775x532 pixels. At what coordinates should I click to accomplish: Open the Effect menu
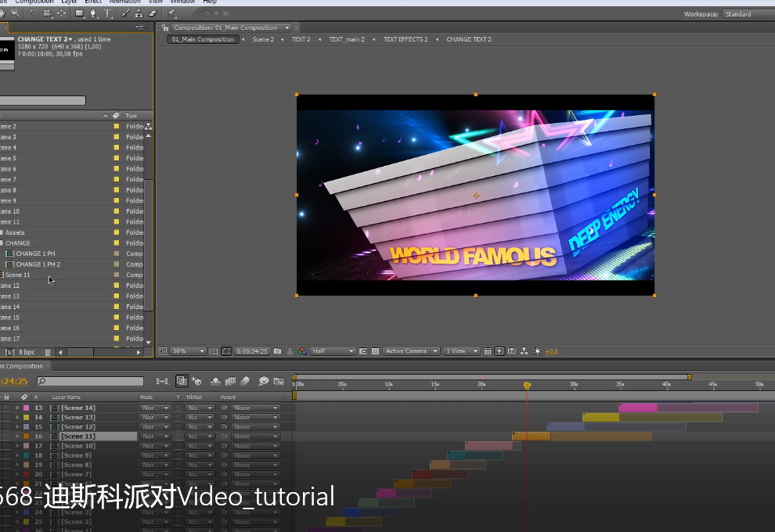93,2
